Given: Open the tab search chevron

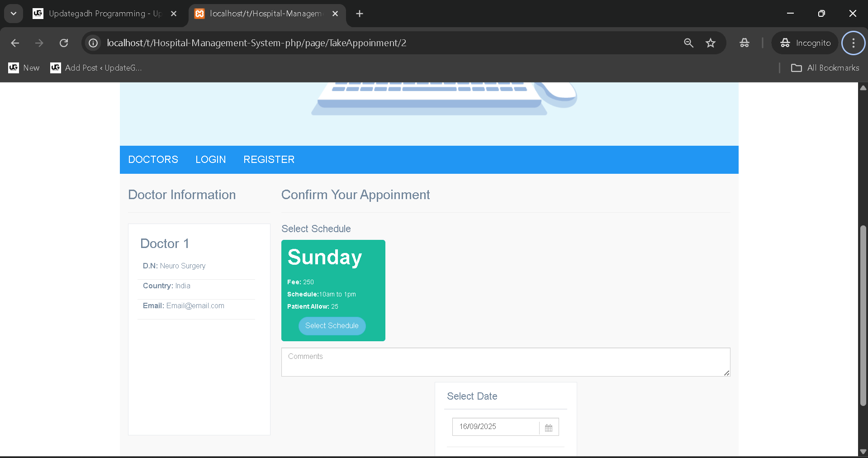Looking at the screenshot, I should (x=13, y=14).
